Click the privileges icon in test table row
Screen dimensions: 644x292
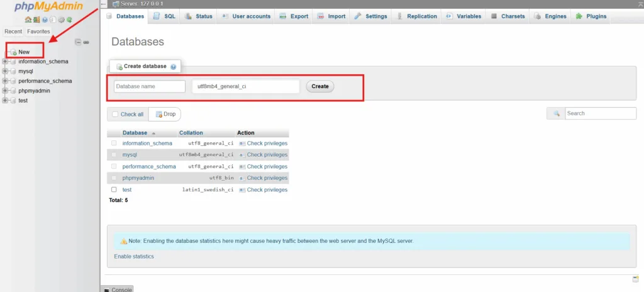click(242, 190)
